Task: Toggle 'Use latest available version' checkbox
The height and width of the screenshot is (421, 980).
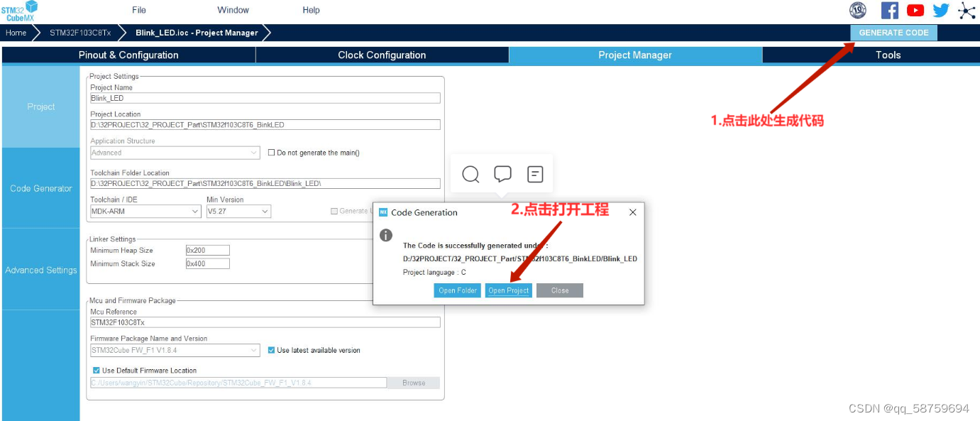Action: pyautogui.click(x=271, y=350)
